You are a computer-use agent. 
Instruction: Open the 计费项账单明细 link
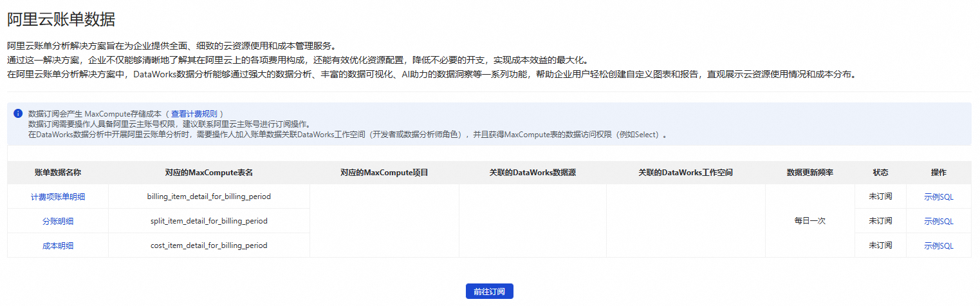coord(58,196)
